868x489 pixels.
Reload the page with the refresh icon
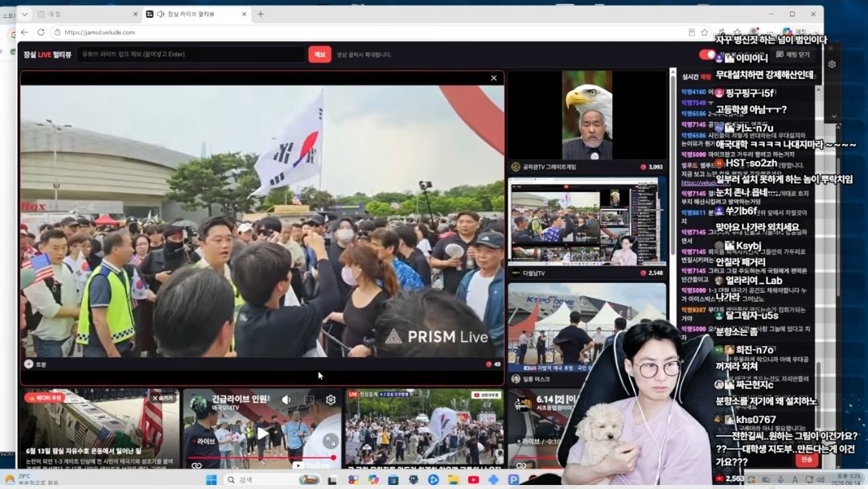tap(41, 32)
